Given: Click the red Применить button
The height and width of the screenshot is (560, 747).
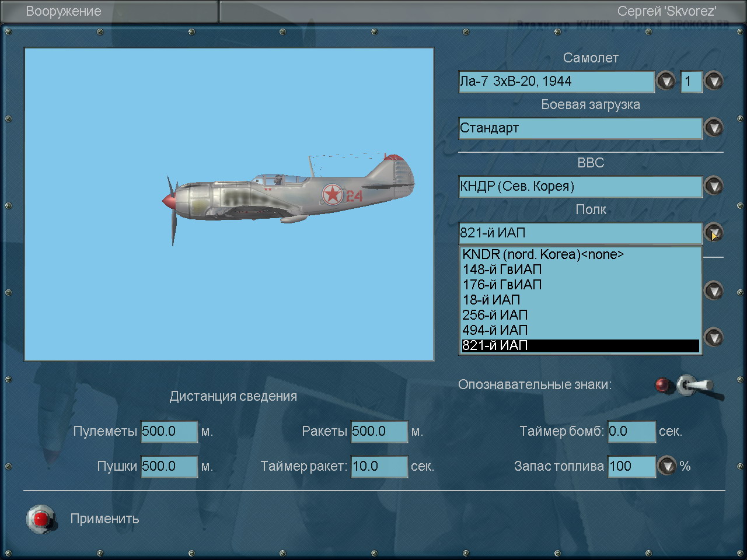Looking at the screenshot, I should point(41,519).
